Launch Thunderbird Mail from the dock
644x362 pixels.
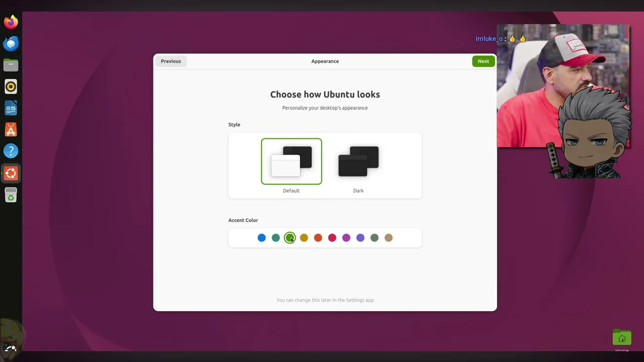coord(11,43)
